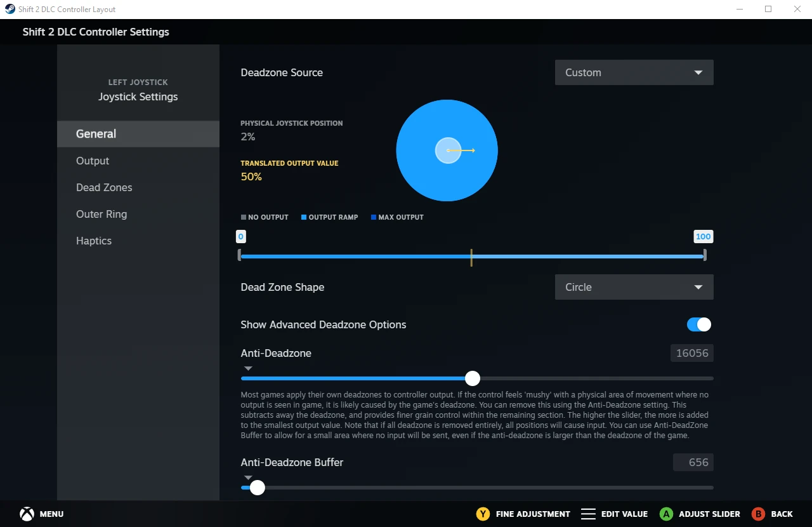Screen dimensions: 812x527
Task: Open the Dead Zone Shape dropdown
Action: [634, 287]
